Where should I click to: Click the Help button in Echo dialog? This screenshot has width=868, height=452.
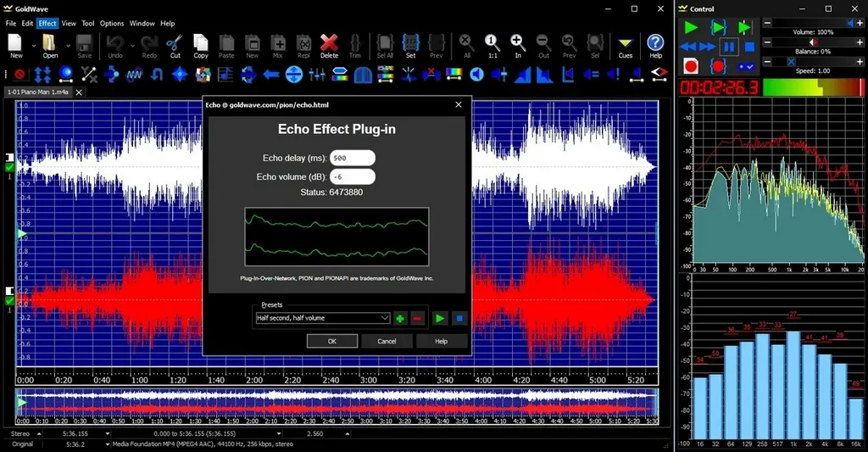441,341
